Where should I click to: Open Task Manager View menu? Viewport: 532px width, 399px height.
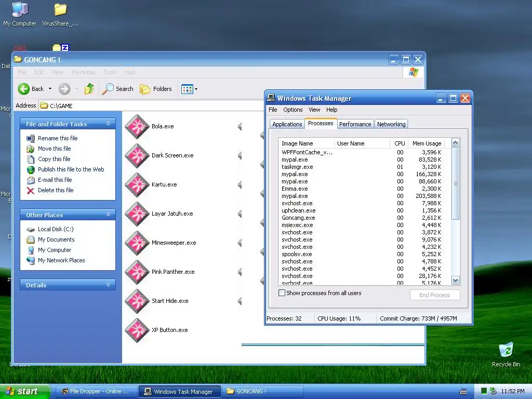click(314, 110)
